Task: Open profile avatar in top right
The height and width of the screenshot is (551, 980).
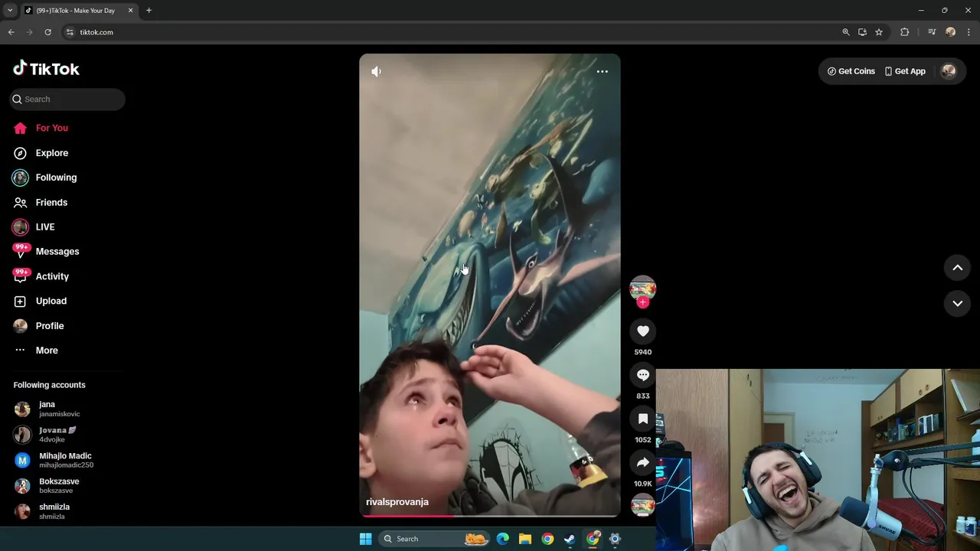Action: [949, 71]
